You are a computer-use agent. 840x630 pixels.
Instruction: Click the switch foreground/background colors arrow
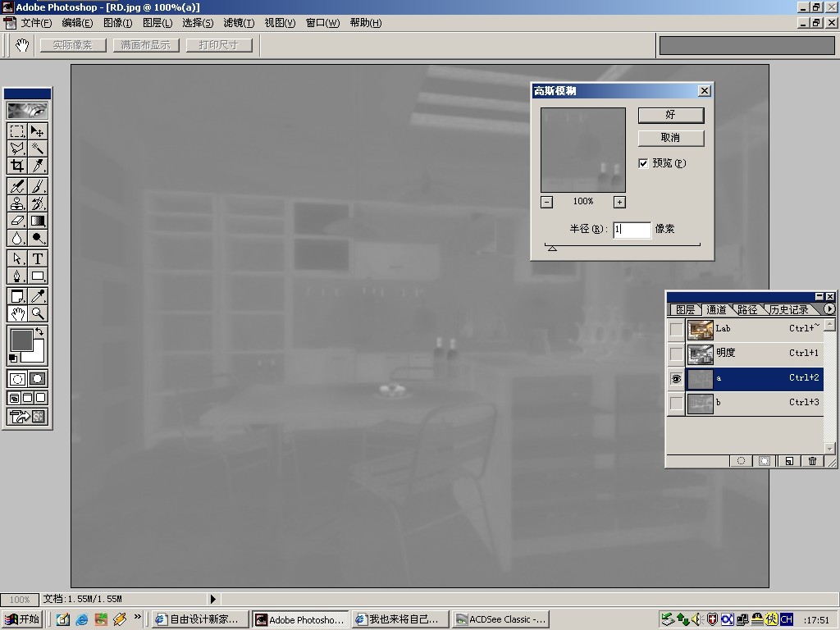tap(39, 331)
